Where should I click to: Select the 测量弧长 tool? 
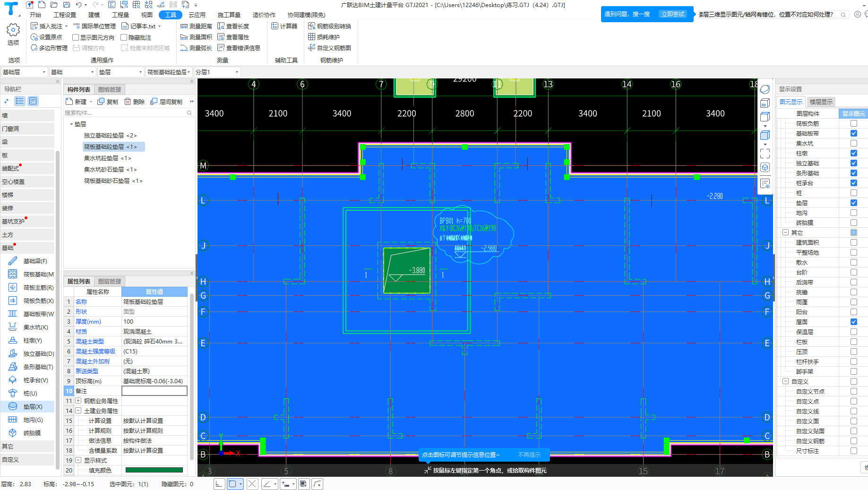[x=196, y=48]
